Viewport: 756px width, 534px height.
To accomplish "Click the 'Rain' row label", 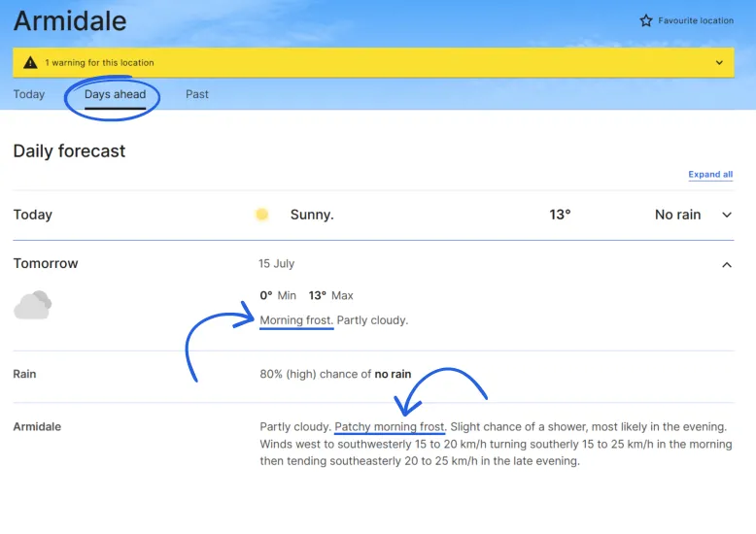I will [24, 374].
